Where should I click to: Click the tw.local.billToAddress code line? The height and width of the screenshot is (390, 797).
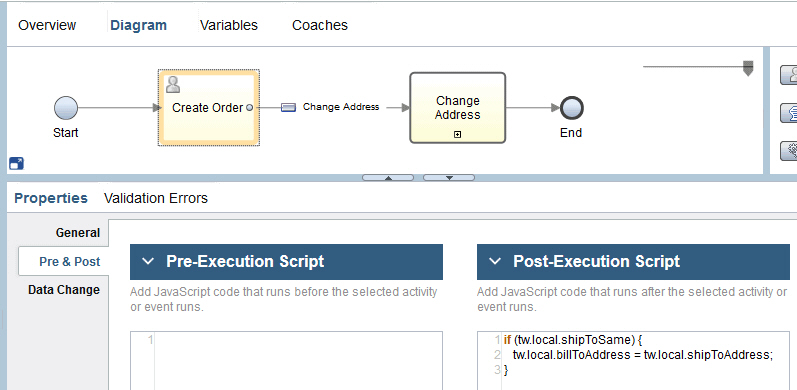coord(643,355)
